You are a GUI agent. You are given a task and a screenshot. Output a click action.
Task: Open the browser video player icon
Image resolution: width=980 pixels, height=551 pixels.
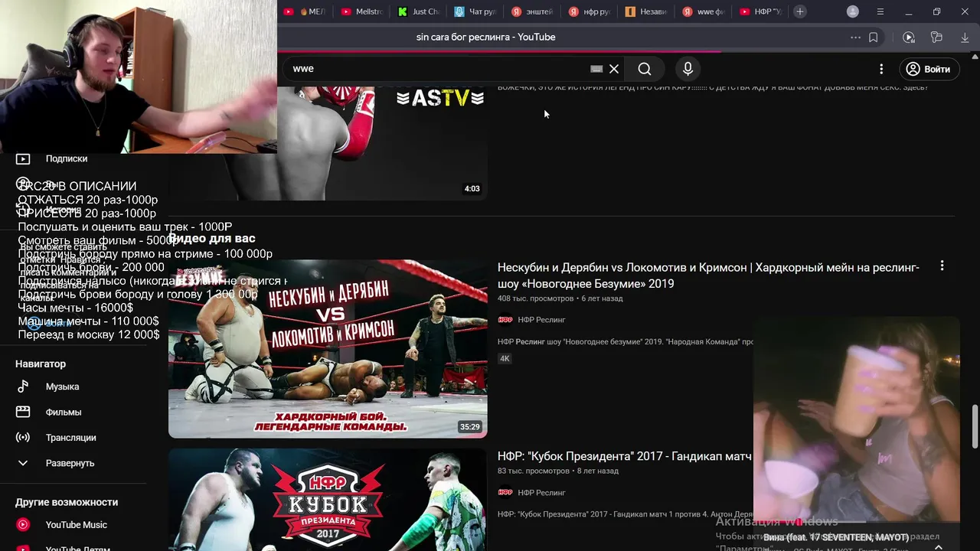tap(909, 37)
